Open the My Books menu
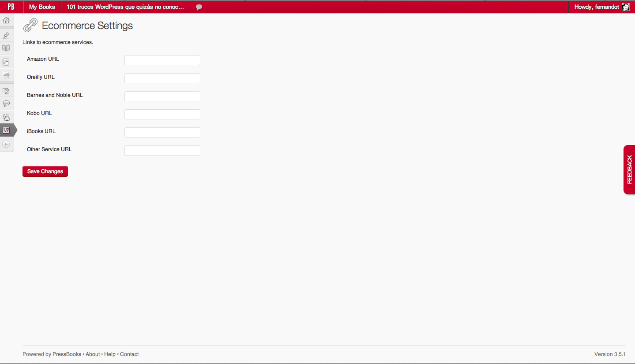This screenshot has width=635, height=364. [x=42, y=7]
